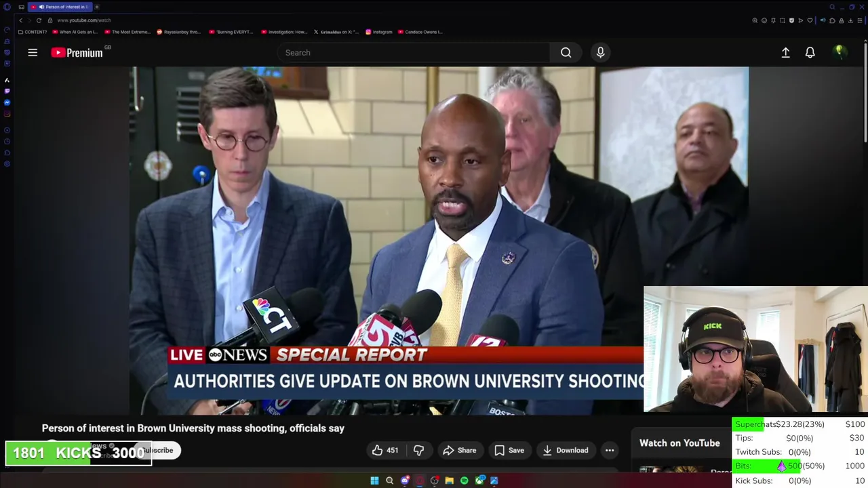868x488 pixels.
Task: Click the Opera GX logo menu button
Action: (7, 7)
